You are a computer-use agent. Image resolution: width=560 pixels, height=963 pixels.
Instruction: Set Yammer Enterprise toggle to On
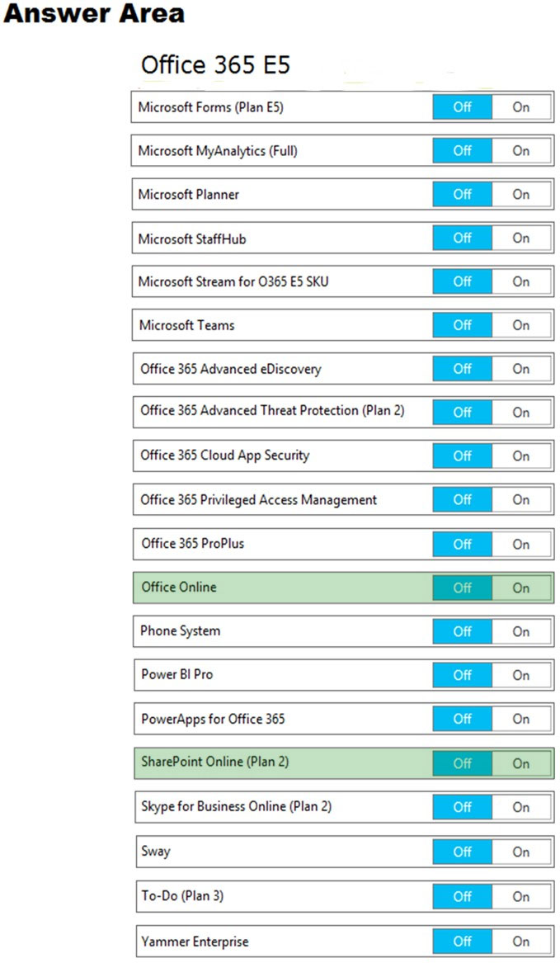[x=521, y=941]
